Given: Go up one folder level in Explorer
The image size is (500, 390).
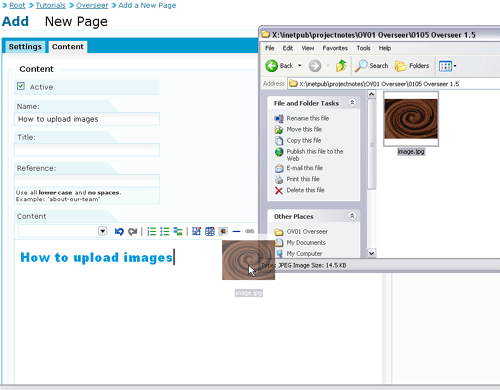Looking at the screenshot, I should (x=341, y=66).
